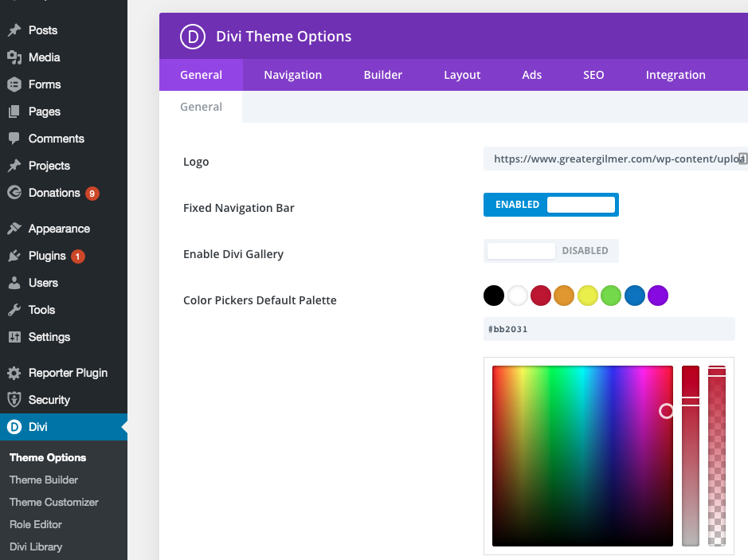Open Role Editor submenu item
The image size is (748, 560).
[x=36, y=524]
